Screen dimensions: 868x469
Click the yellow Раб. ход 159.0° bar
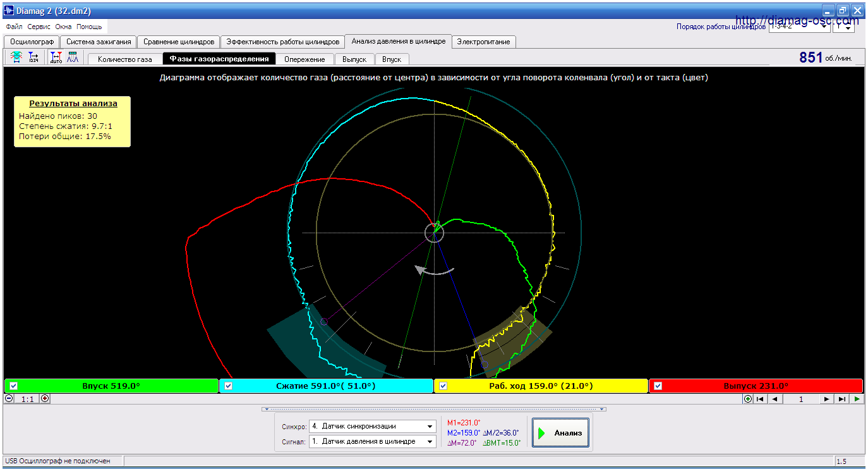(541, 386)
